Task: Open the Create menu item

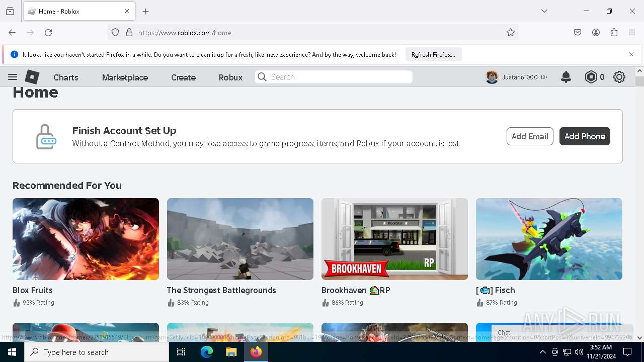Action: (x=183, y=77)
